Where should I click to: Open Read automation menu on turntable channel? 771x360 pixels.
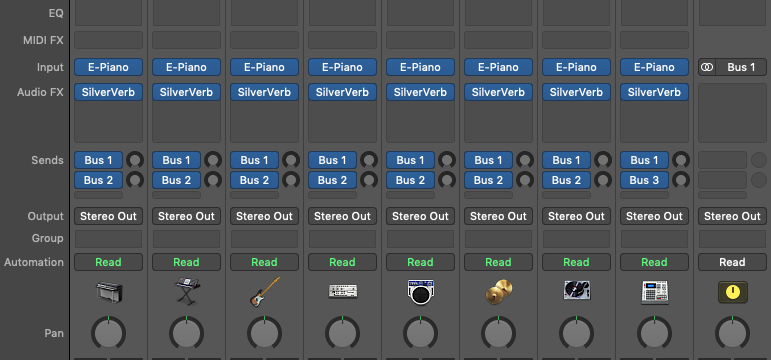point(577,262)
